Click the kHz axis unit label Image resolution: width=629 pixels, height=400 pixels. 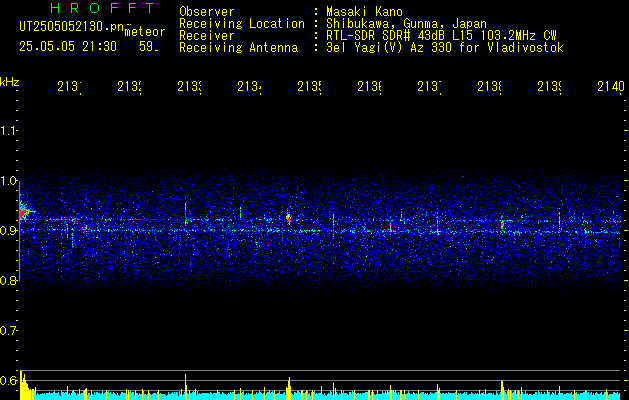click(x=10, y=82)
